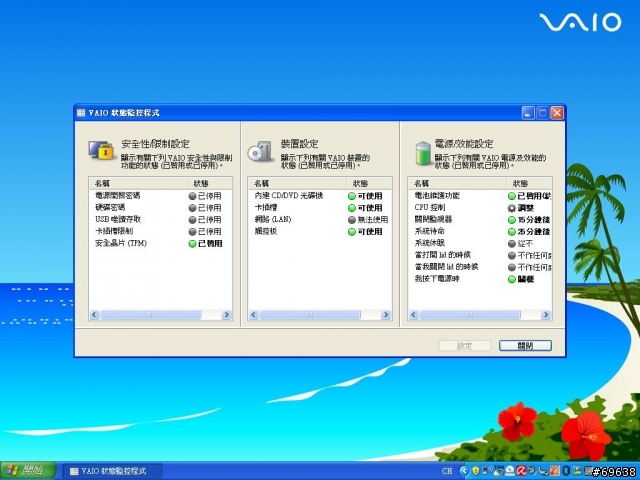Select the 硬碟密碼 row
Viewport: 640px width, 480px height.
(160, 208)
